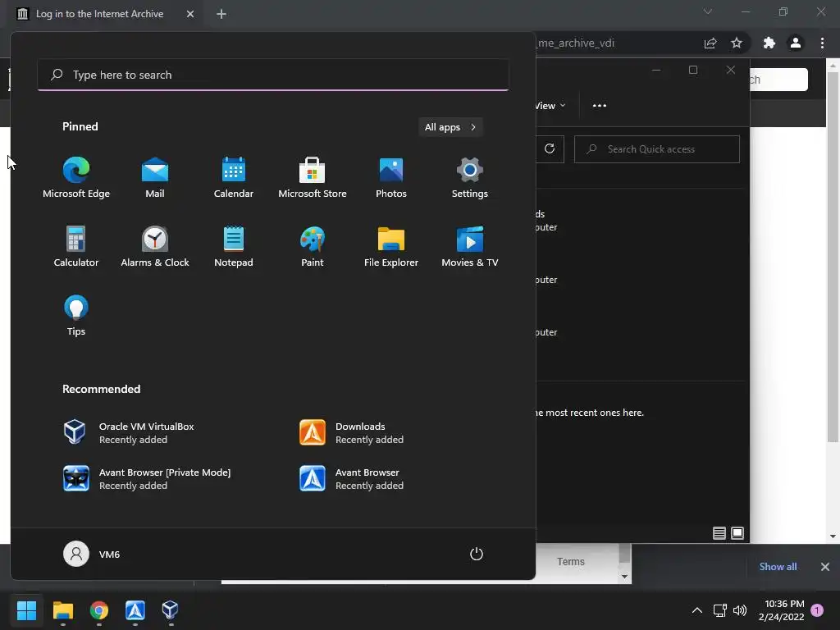The width and height of the screenshot is (840, 630).
Task: Switch to VirtualBox on taskbar
Action: coord(171,609)
